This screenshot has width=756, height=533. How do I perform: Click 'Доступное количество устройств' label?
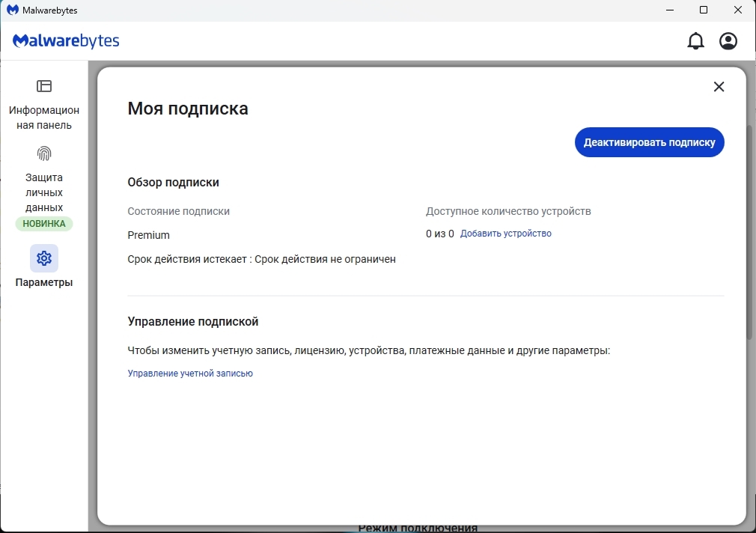[508, 211]
